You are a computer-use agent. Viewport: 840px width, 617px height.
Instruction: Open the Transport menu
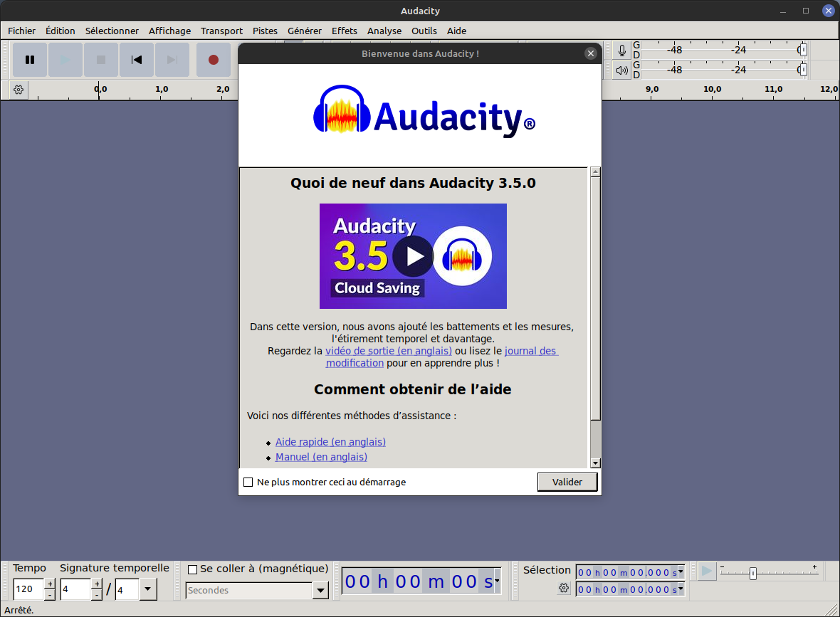click(222, 31)
